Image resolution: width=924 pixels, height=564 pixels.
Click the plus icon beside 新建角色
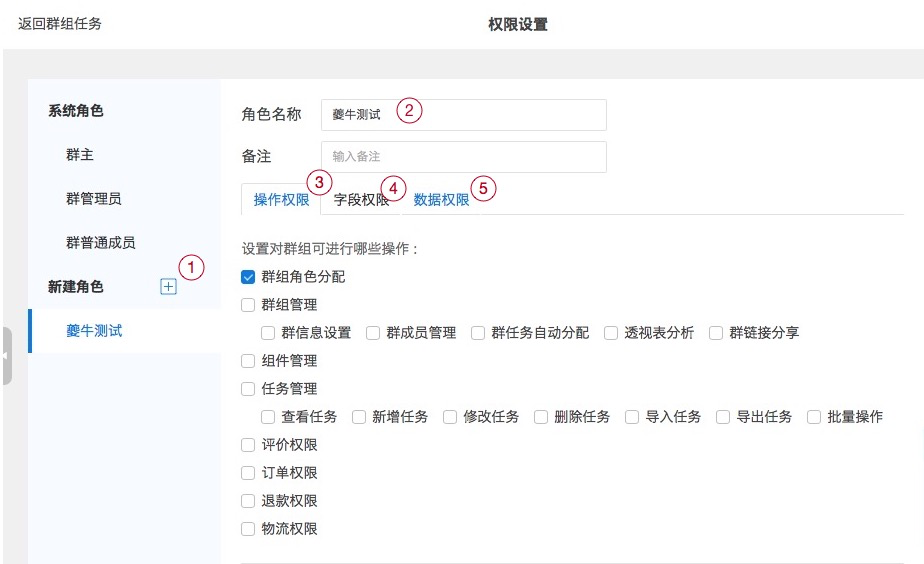[x=168, y=287]
